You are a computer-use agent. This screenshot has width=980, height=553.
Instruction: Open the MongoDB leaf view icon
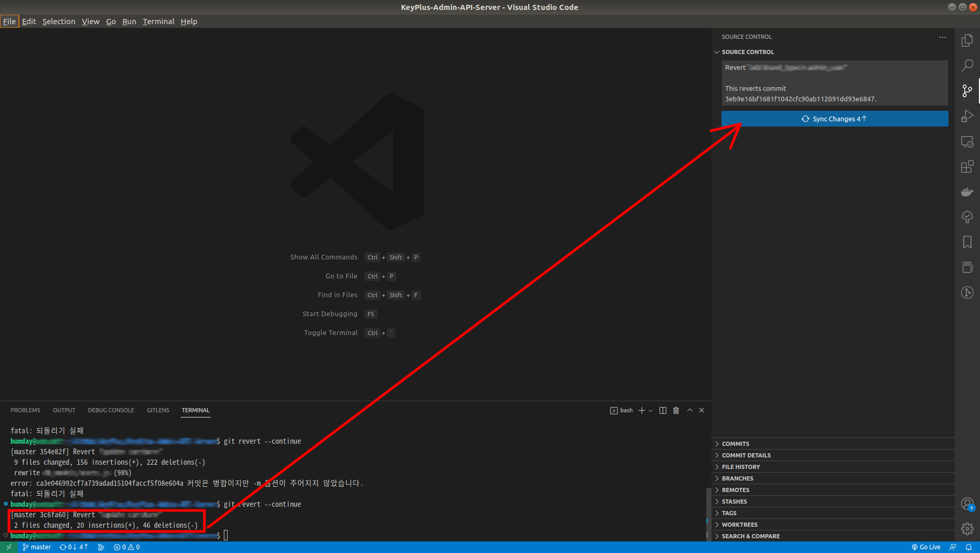coord(967,217)
